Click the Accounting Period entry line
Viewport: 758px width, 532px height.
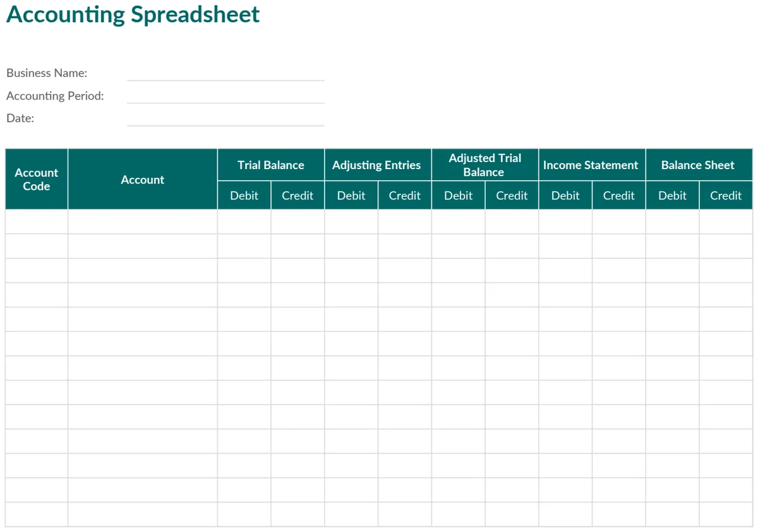(226, 96)
